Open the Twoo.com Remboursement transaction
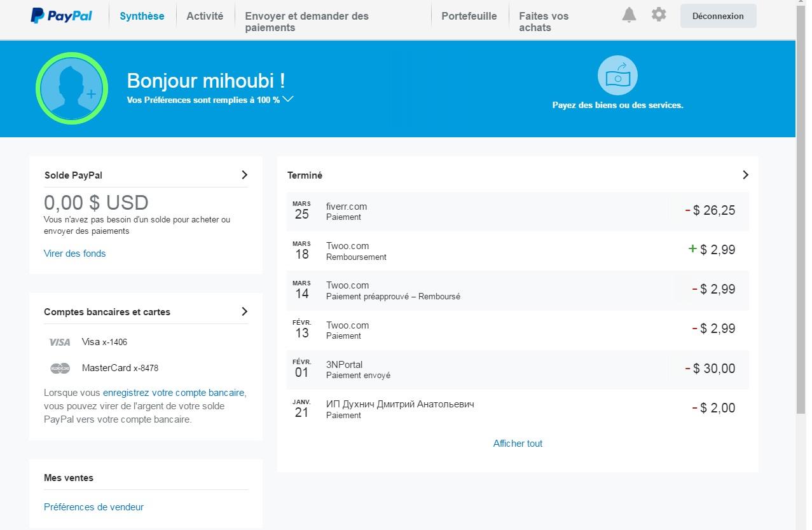Screen dimensions: 812x530 (x=518, y=251)
